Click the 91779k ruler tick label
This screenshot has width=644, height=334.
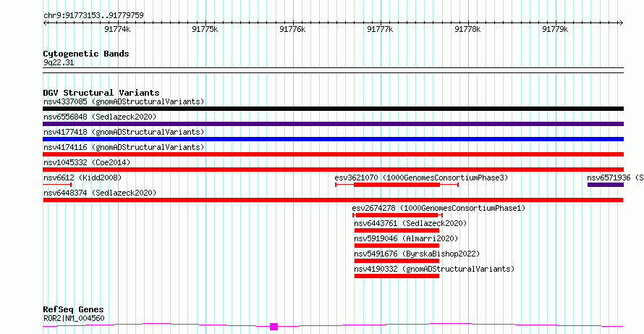[x=555, y=29]
